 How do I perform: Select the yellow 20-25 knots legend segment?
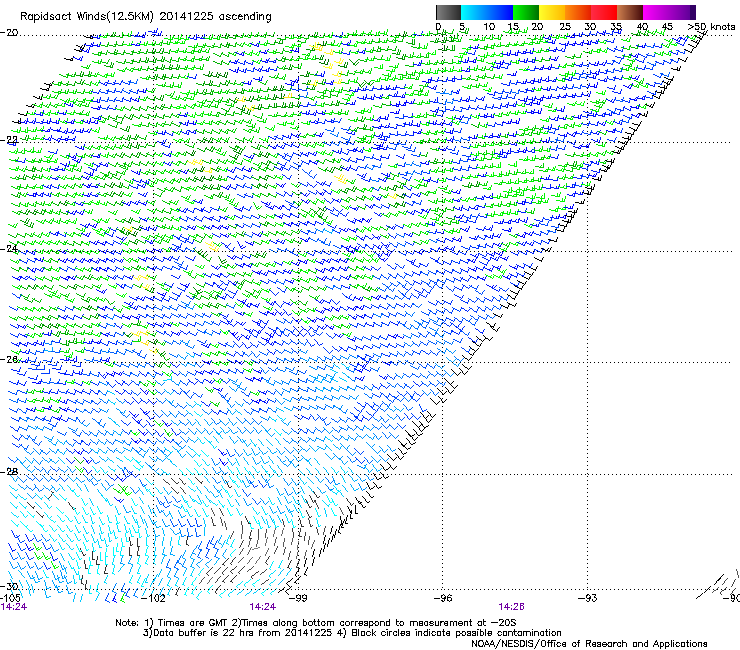(x=552, y=12)
